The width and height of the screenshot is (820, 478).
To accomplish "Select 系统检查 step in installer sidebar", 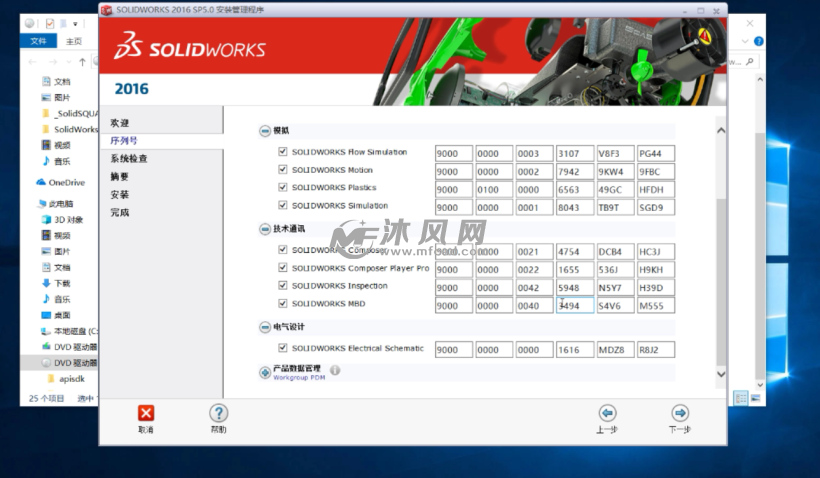I will pos(129,158).
